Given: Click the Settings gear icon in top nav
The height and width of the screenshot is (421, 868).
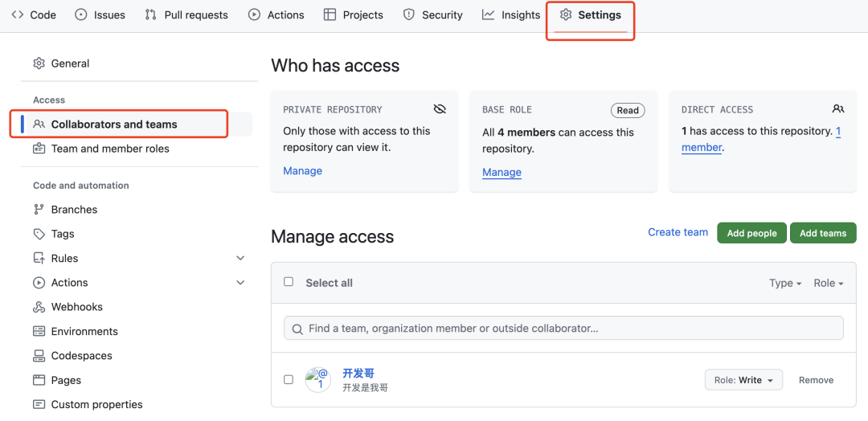Looking at the screenshot, I should pos(566,15).
